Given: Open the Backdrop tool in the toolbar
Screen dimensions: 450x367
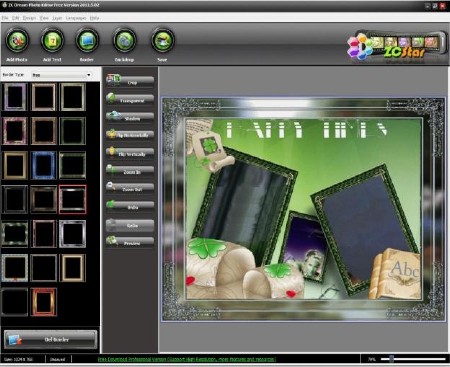Looking at the screenshot, I should (x=125, y=41).
